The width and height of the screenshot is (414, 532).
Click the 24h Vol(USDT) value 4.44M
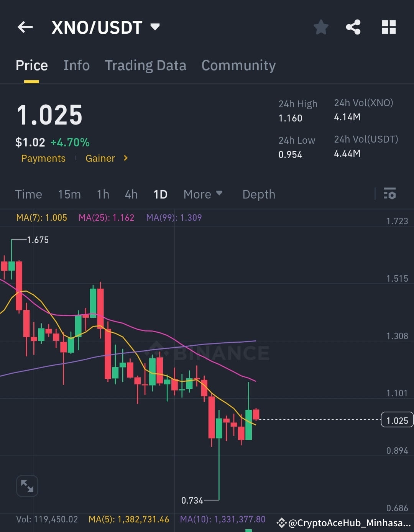(x=347, y=153)
